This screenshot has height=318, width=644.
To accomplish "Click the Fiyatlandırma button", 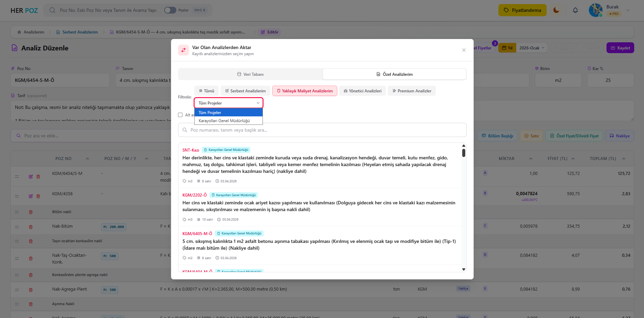I will tap(522, 10).
